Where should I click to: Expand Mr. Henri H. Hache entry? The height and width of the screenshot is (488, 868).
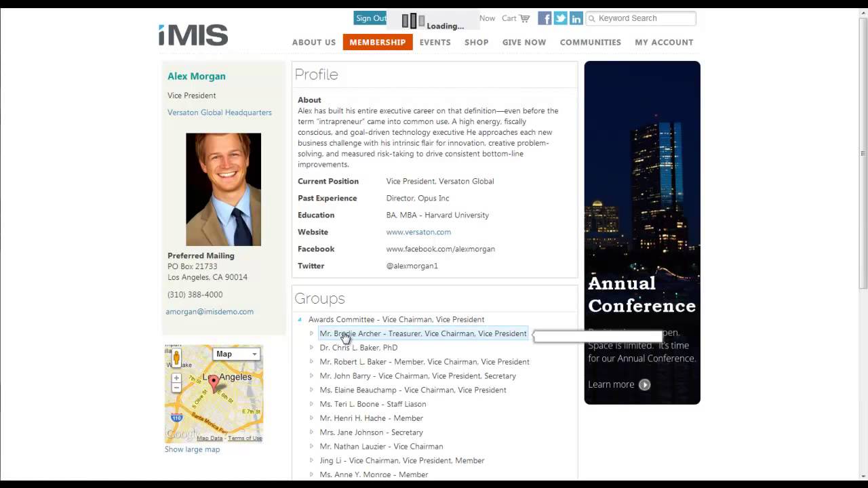tap(311, 418)
